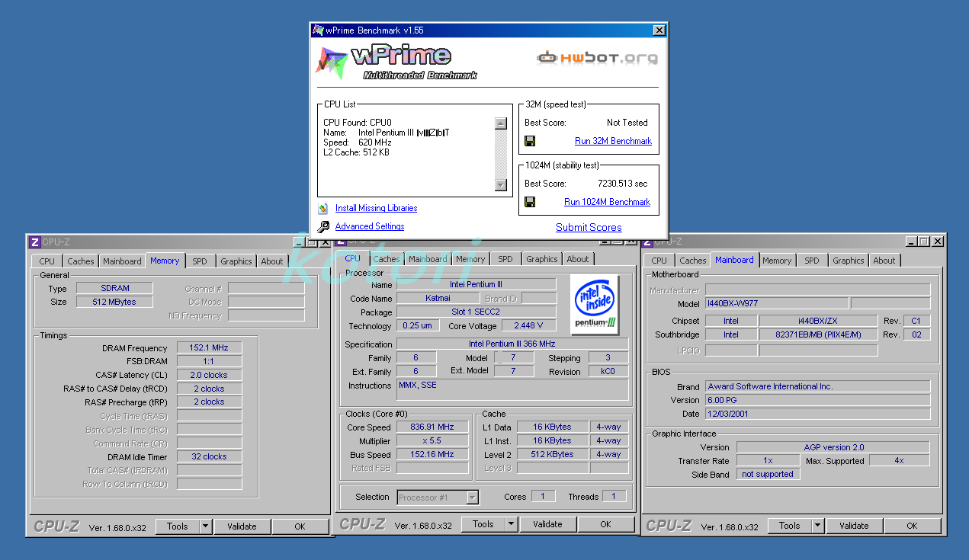Switch to Caches tab in Memory CPU-Z window
The image size is (969, 560).
[81, 261]
